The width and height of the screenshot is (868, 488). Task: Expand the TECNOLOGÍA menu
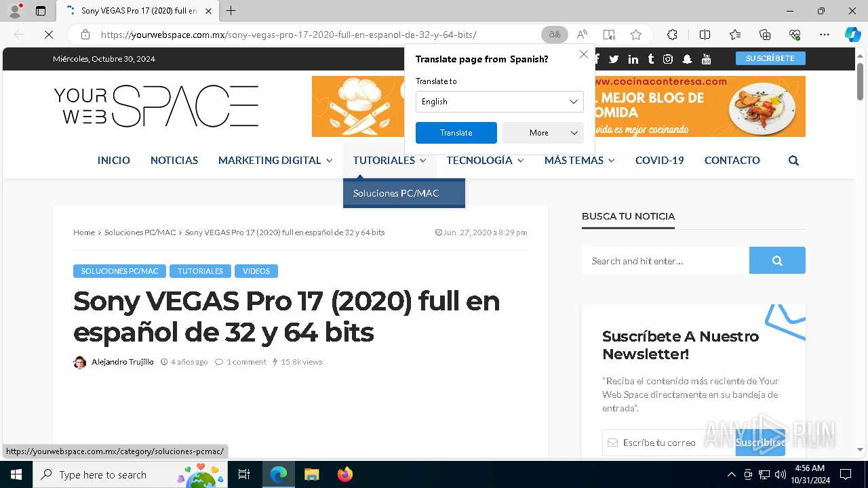pos(485,161)
